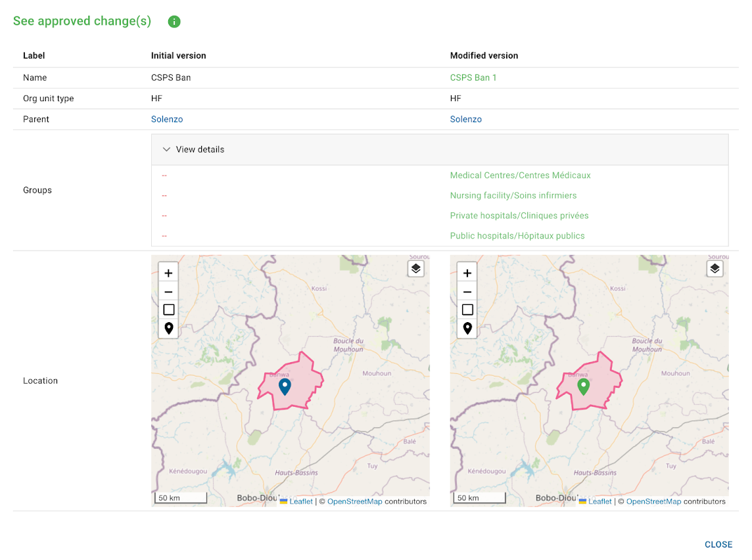Image resolution: width=752 pixels, height=560 pixels.
Task: Zoom in on the initial version map
Action: pos(168,273)
